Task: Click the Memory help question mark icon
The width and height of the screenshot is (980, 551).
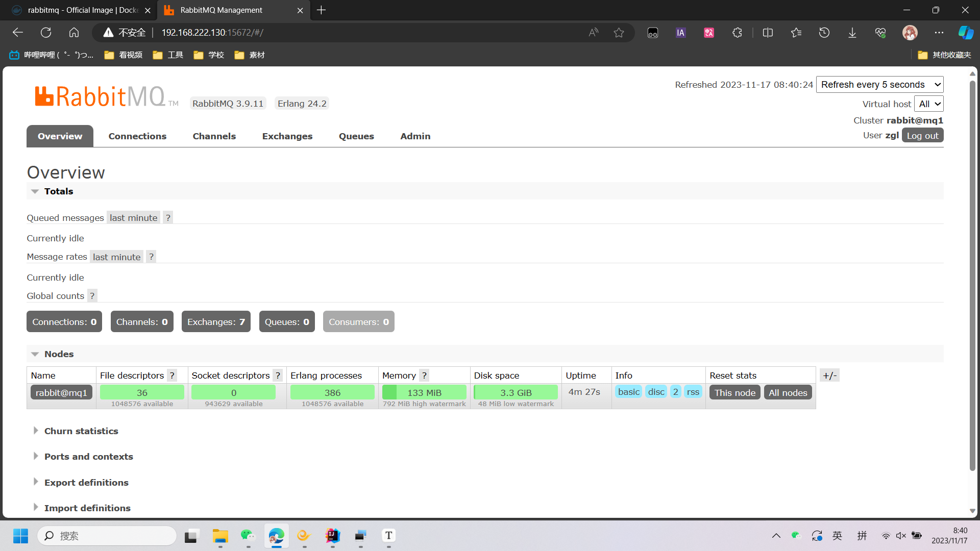Action: point(424,375)
